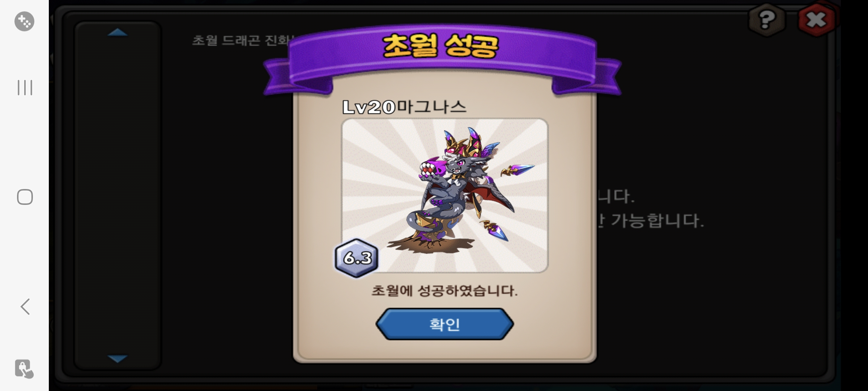Activate the touch lock icon in the sidebar
Image resolution: width=868 pixels, height=391 pixels.
pyautogui.click(x=24, y=369)
